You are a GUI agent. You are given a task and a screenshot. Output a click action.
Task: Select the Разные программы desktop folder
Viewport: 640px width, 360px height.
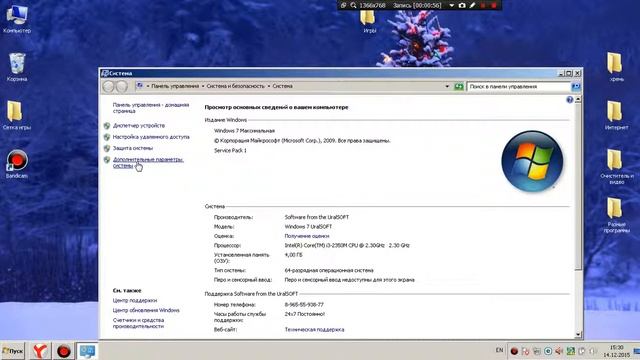pyautogui.click(x=616, y=215)
